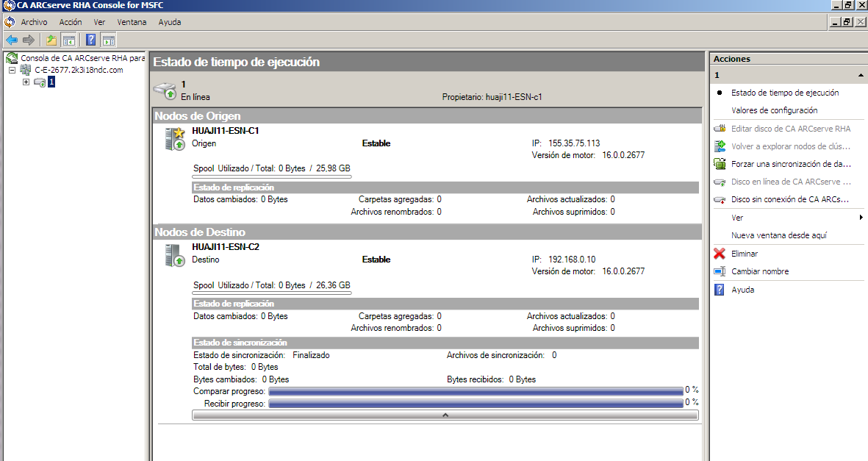Click Volver a explorar nodos de clúster icon
868x461 pixels.
(x=720, y=146)
